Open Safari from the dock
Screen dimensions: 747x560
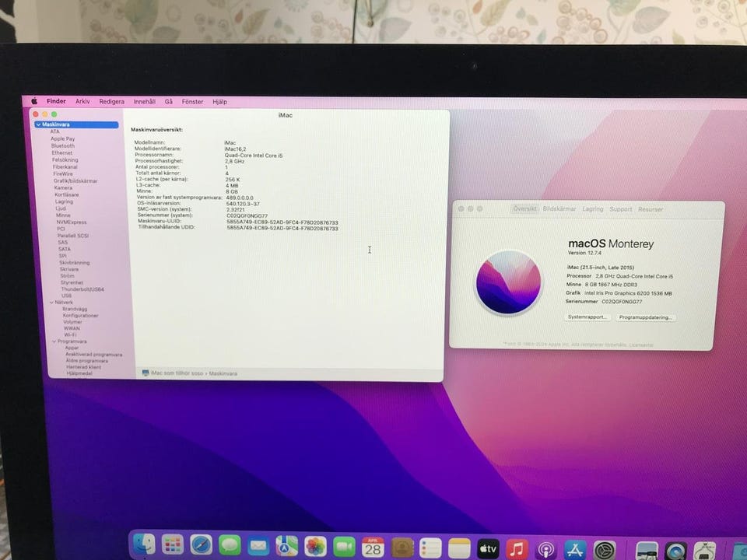[202, 545]
